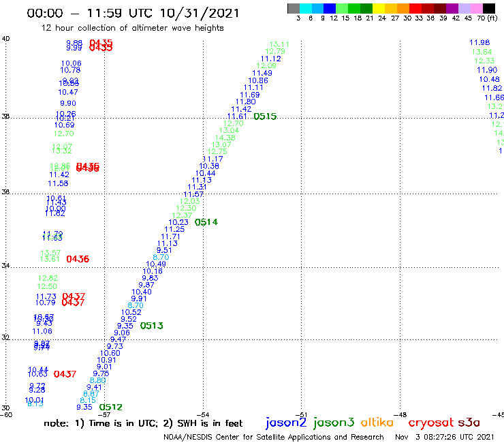Click the wave height value 12.75
This screenshot has width=504, height=443.
(x=217, y=151)
